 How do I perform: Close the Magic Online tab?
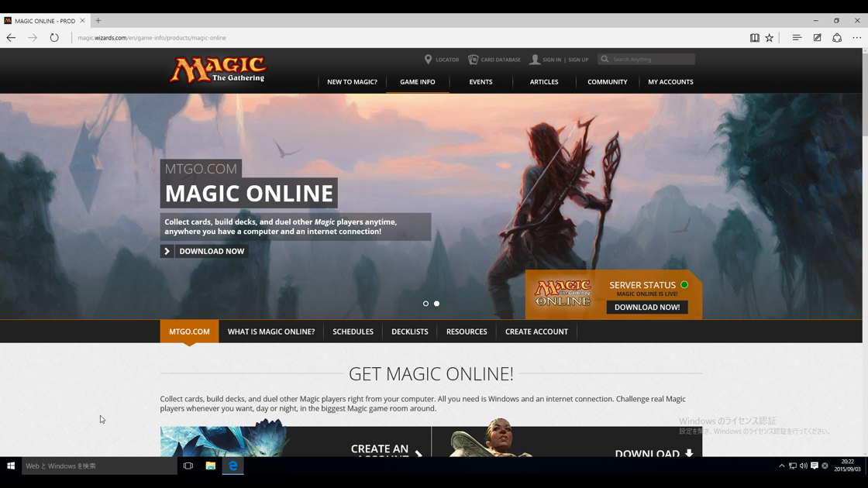pos(82,20)
